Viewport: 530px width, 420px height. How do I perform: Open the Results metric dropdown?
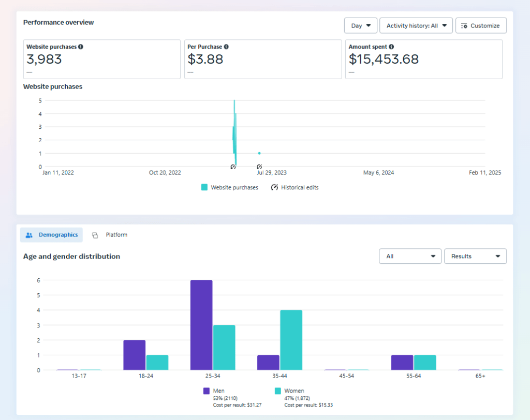(x=475, y=256)
